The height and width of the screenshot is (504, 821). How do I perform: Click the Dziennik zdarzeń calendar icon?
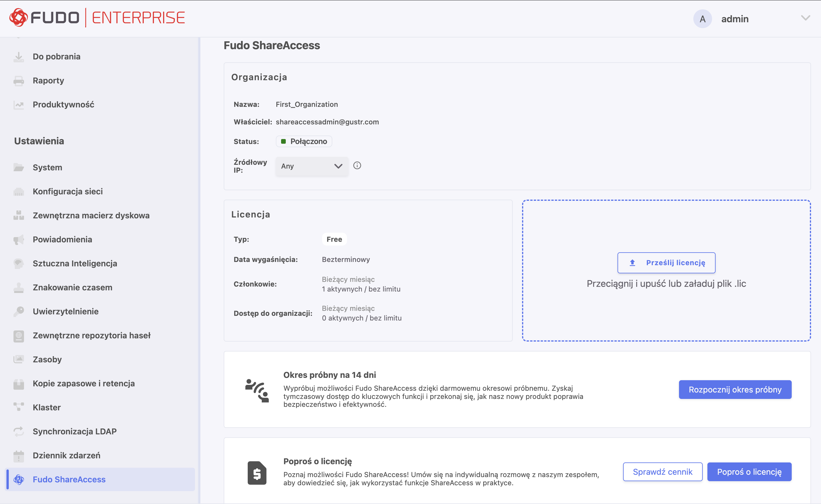19,455
